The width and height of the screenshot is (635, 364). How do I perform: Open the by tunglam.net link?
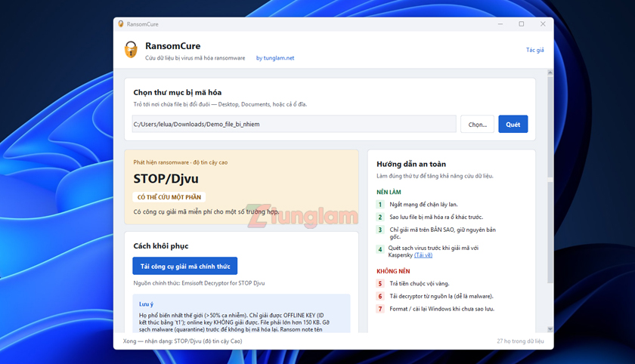(275, 58)
